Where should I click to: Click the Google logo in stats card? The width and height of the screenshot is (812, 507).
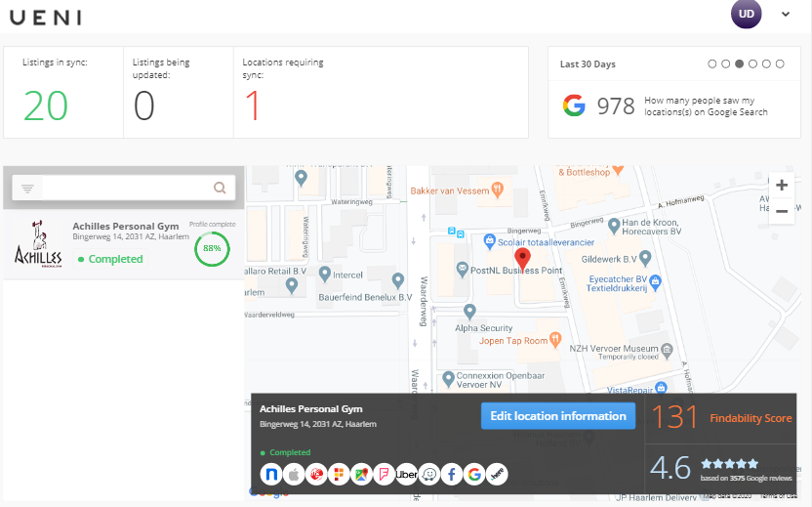click(574, 106)
